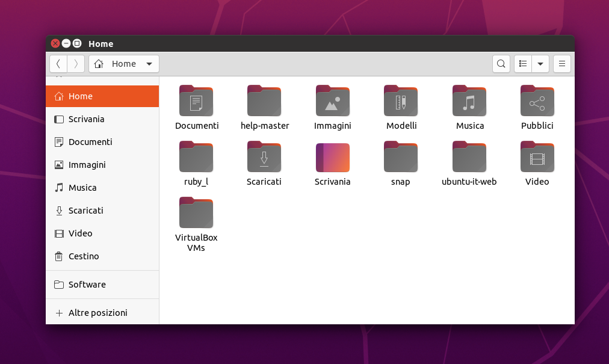This screenshot has height=364, width=609.
Task: Go back in folder history
Action: (x=58, y=64)
